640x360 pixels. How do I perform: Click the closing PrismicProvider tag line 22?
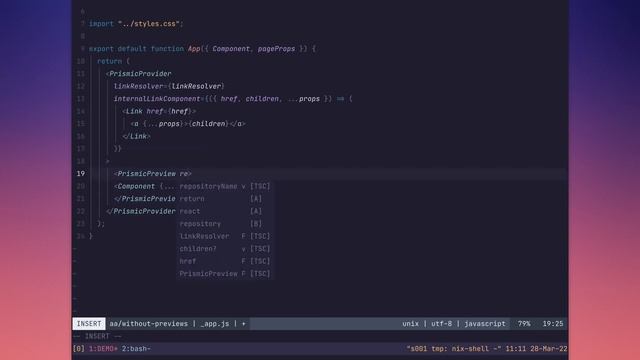pyautogui.click(x=140, y=211)
